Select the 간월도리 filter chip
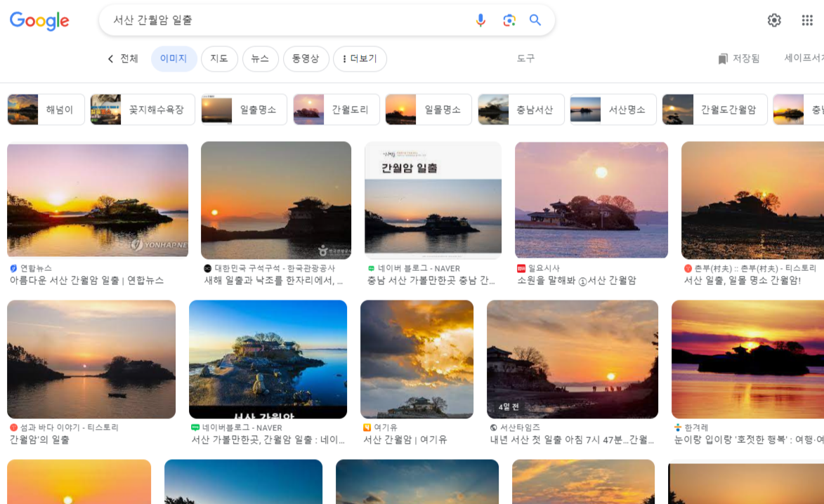The width and height of the screenshot is (824, 504). 336,110
